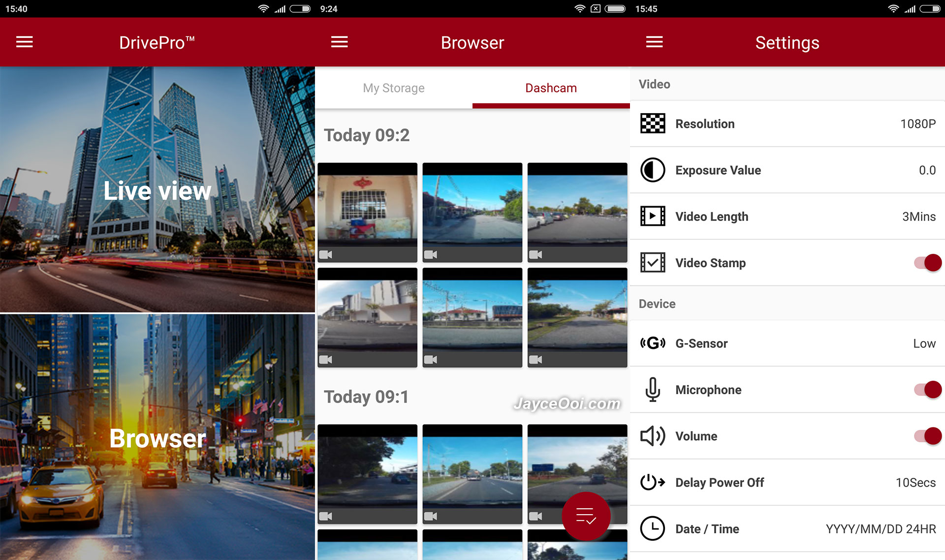
Task: Click the Volume speaker icon
Action: coord(653,436)
